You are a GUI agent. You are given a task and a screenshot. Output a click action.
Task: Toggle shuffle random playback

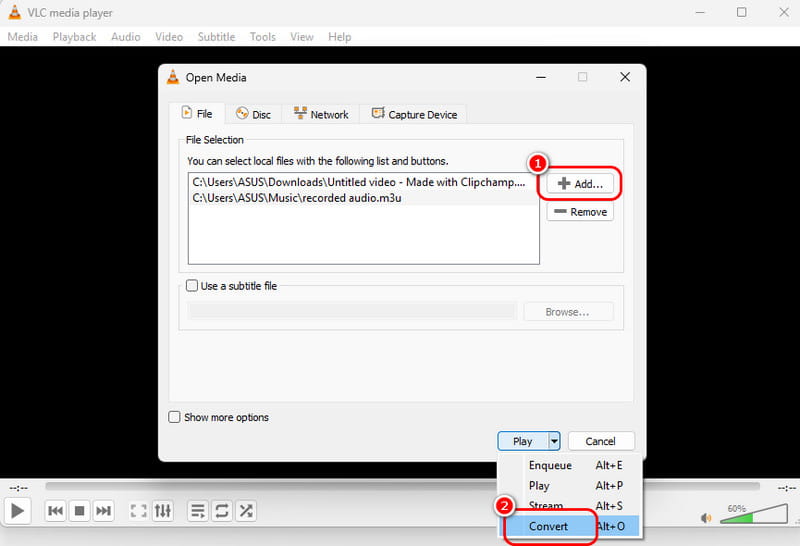pyautogui.click(x=245, y=511)
